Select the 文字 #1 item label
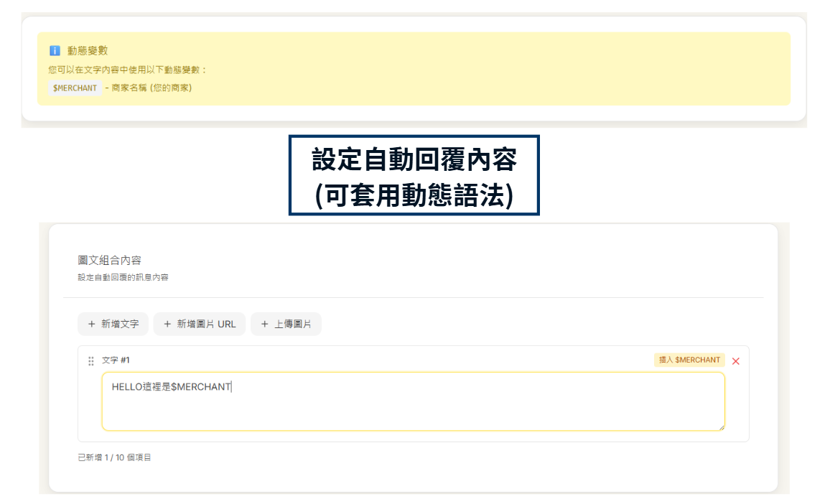This screenshot has width=830, height=504. coord(116,360)
